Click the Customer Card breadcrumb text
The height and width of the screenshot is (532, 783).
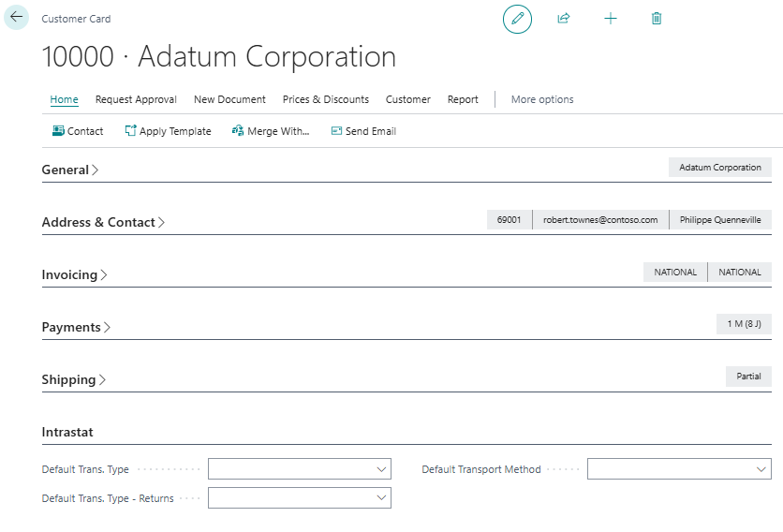pyautogui.click(x=77, y=19)
